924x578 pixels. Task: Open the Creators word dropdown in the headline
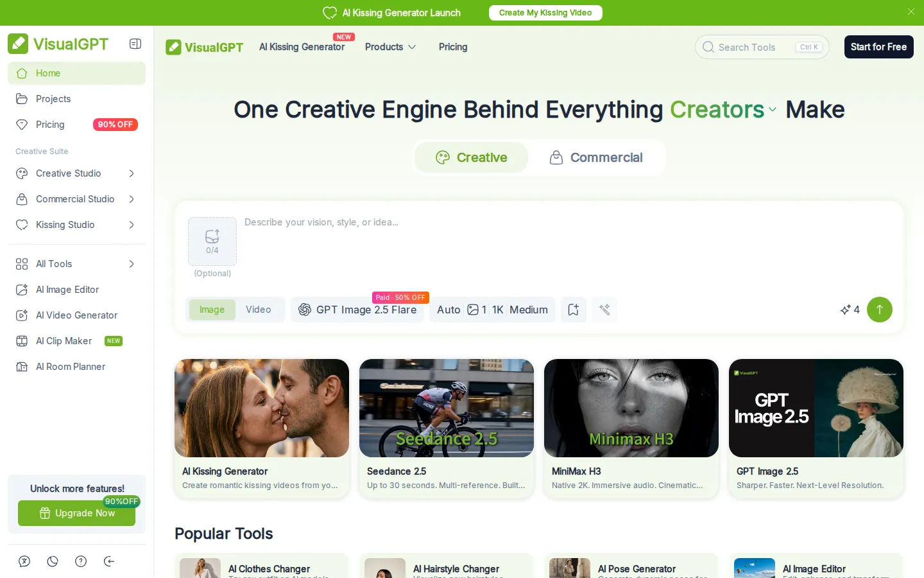tap(723, 110)
